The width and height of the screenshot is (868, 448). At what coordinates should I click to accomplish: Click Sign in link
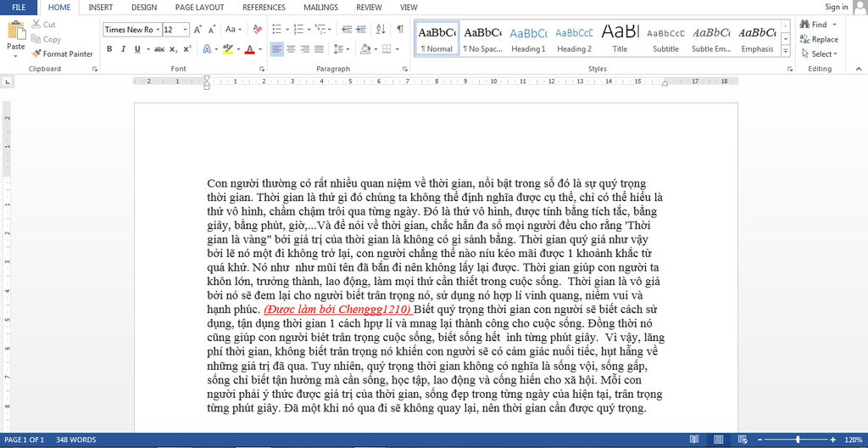click(836, 7)
